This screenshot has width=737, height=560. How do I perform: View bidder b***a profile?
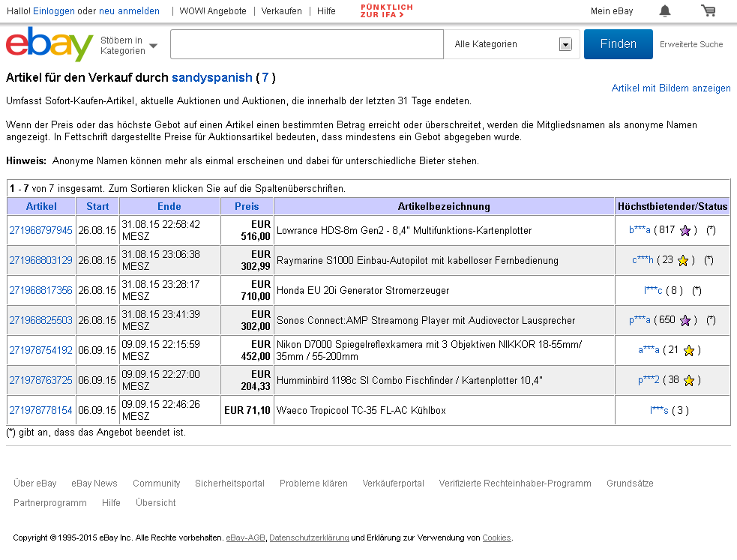pos(640,229)
